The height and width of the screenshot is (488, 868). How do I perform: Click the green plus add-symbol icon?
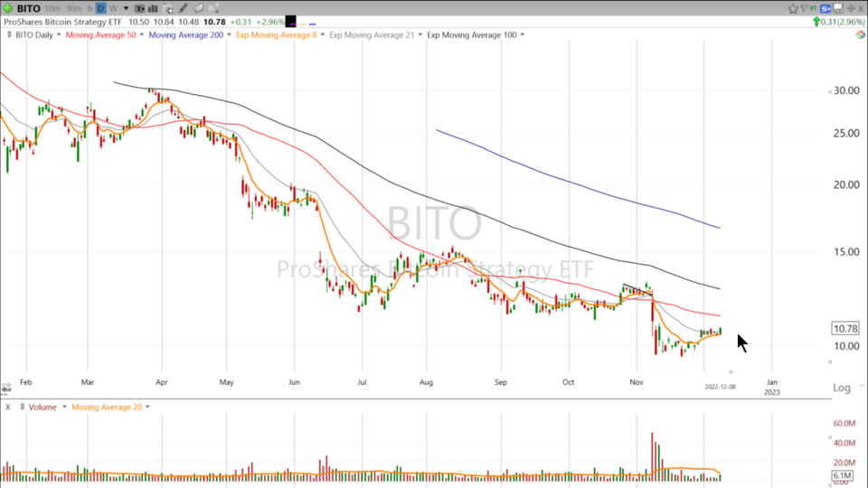(x=7, y=8)
